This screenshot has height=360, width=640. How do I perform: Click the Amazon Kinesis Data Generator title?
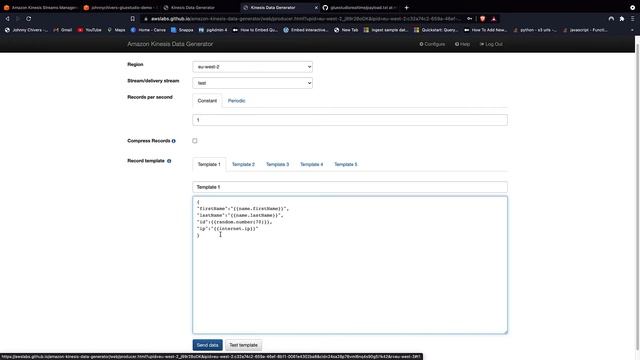coord(170,44)
